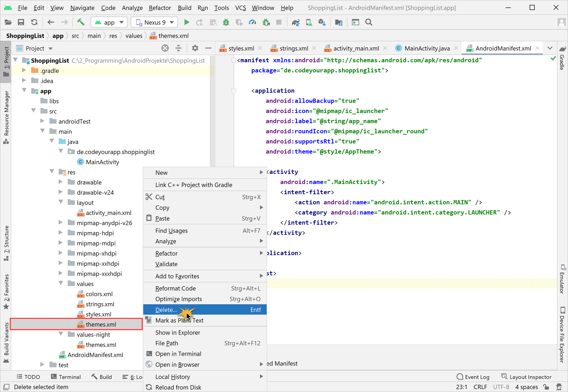Click the locate target crosshair icon
Viewport: 568px width, 392px height.
coord(165,48)
